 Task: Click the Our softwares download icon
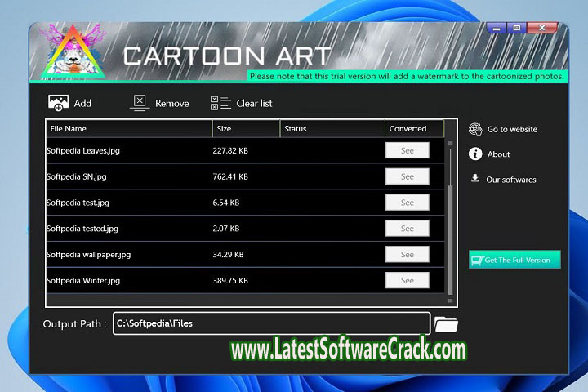475,179
